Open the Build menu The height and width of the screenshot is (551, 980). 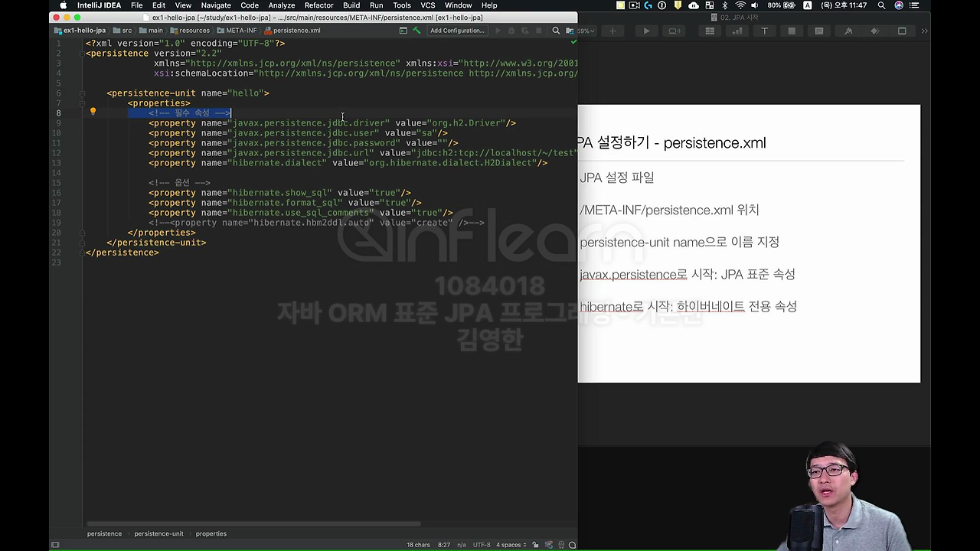tap(351, 5)
